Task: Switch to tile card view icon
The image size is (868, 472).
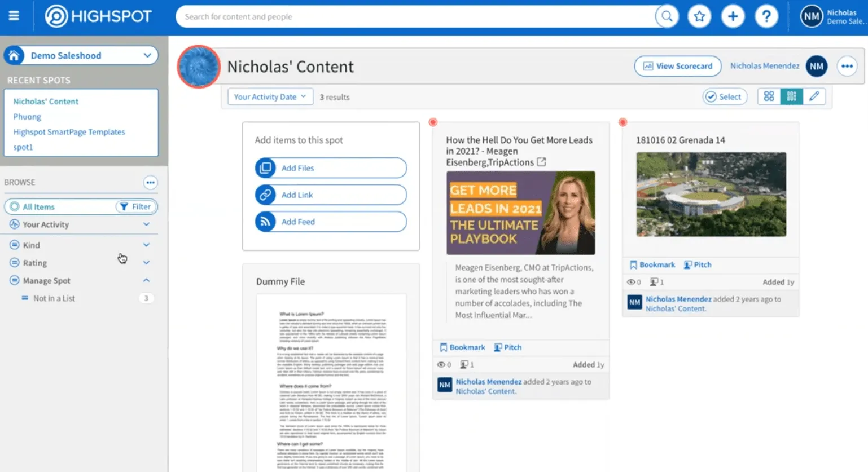Action: click(x=791, y=96)
